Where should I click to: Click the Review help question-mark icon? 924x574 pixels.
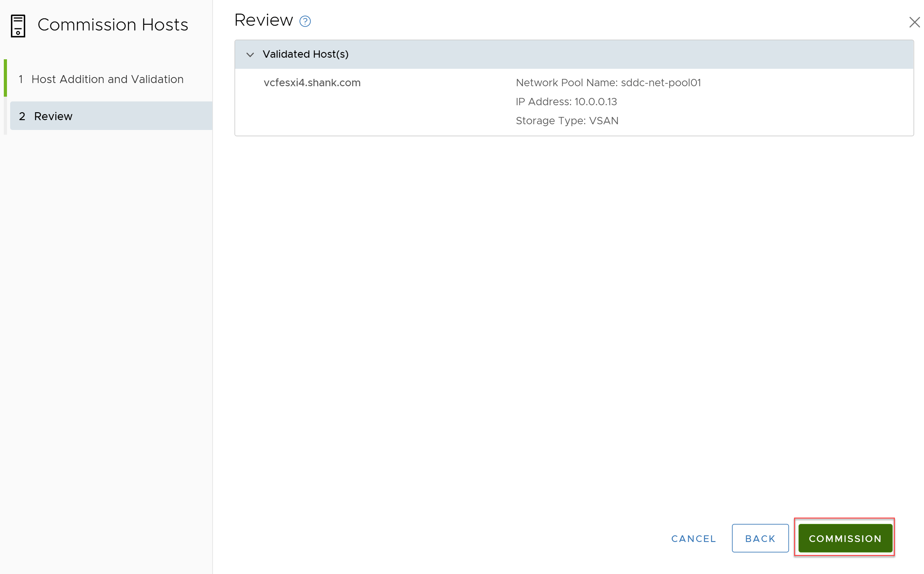click(x=305, y=21)
